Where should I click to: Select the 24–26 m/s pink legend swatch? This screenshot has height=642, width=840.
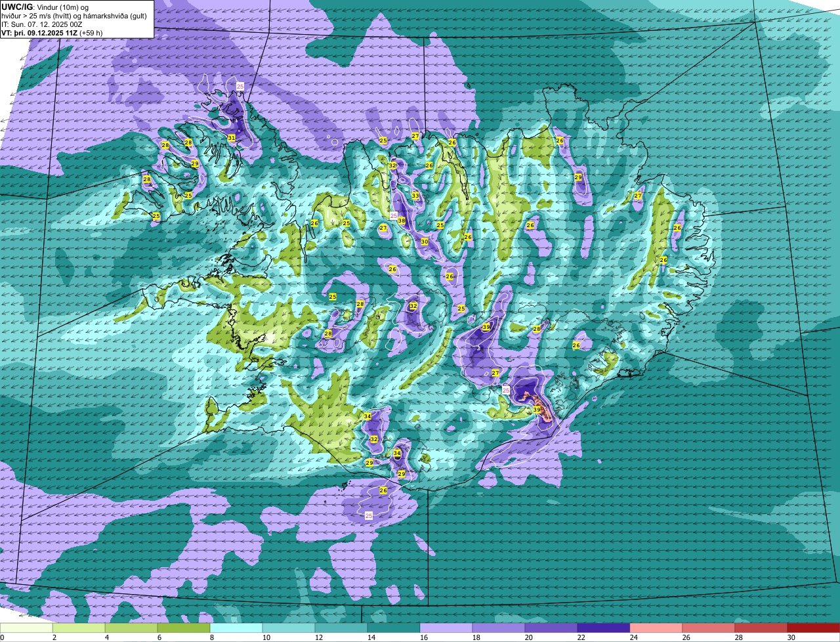[656, 628]
